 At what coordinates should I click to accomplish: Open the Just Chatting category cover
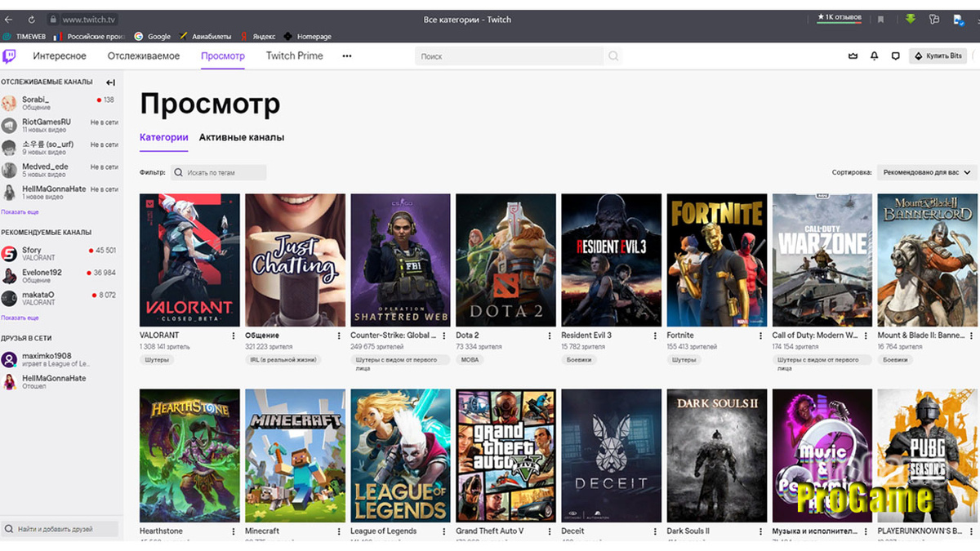(x=296, y=260)
